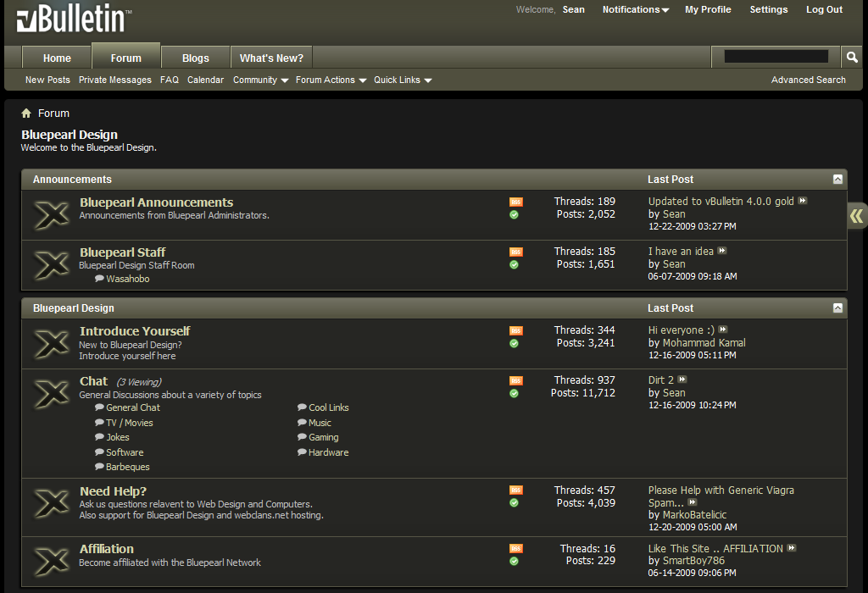
Task: Open Settings in the header
Action: click(x=768, y=9)
